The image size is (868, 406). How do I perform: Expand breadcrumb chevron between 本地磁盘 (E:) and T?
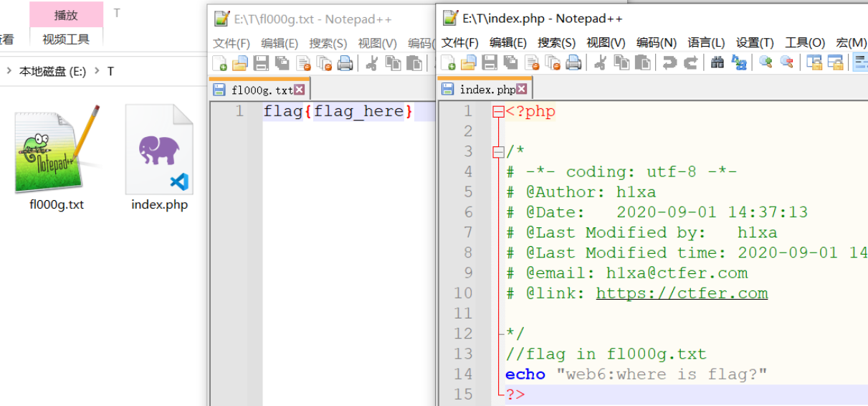[96, 71]
